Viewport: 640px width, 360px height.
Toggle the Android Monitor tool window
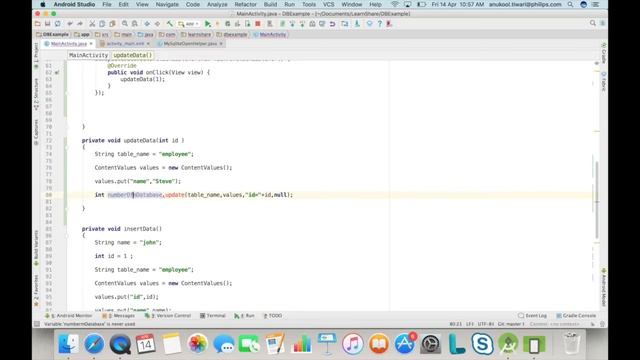tap(69, 316)
